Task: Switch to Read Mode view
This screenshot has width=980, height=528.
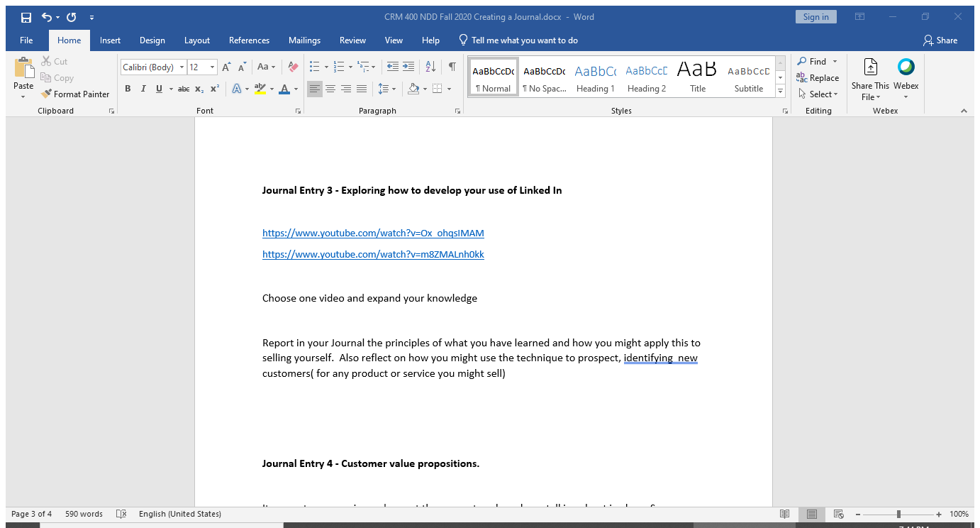Action: coord(785,514)
